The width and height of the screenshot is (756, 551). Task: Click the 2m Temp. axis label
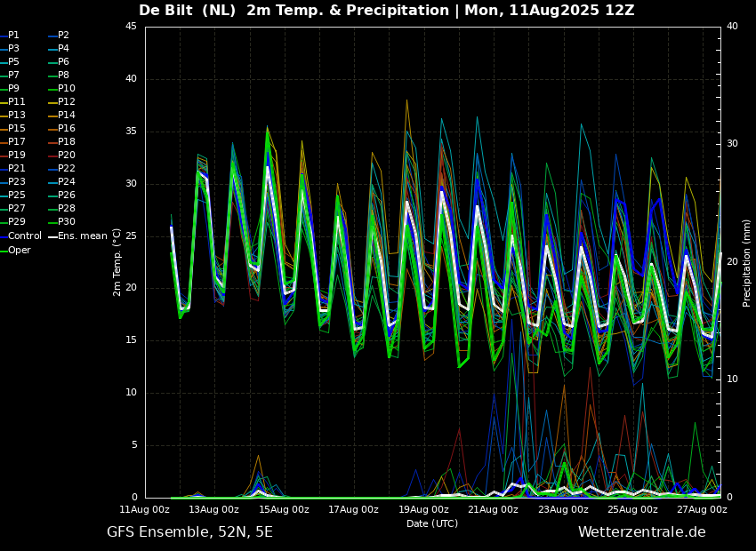pyautogui.click(x=117, y=262)
